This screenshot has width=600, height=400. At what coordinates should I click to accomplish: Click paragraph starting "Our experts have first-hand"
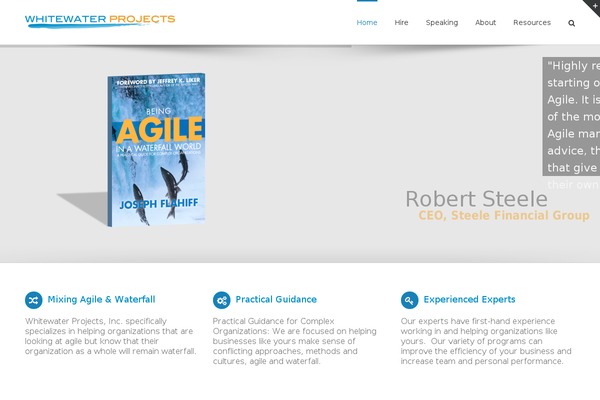486,341
